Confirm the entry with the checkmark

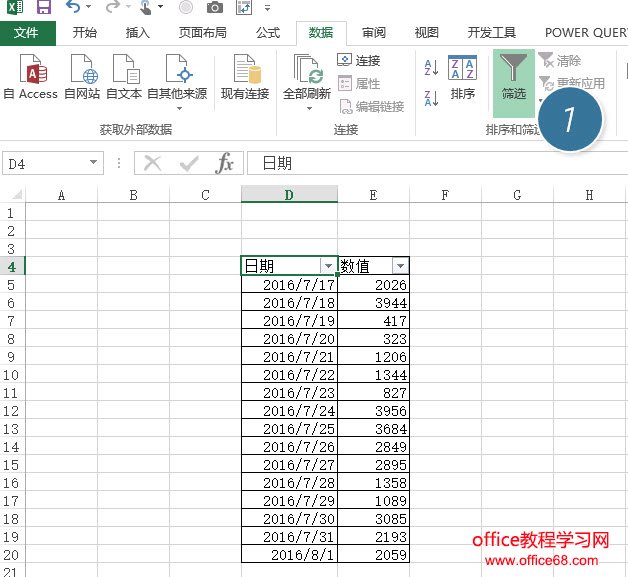(x=189, y=163)
